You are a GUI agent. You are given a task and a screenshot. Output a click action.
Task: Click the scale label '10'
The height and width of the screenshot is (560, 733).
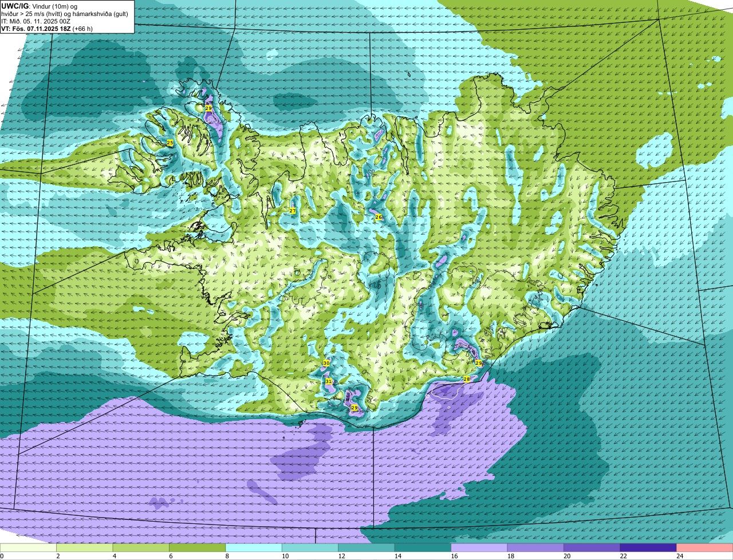pyautogui.click(x=285, y=556)
